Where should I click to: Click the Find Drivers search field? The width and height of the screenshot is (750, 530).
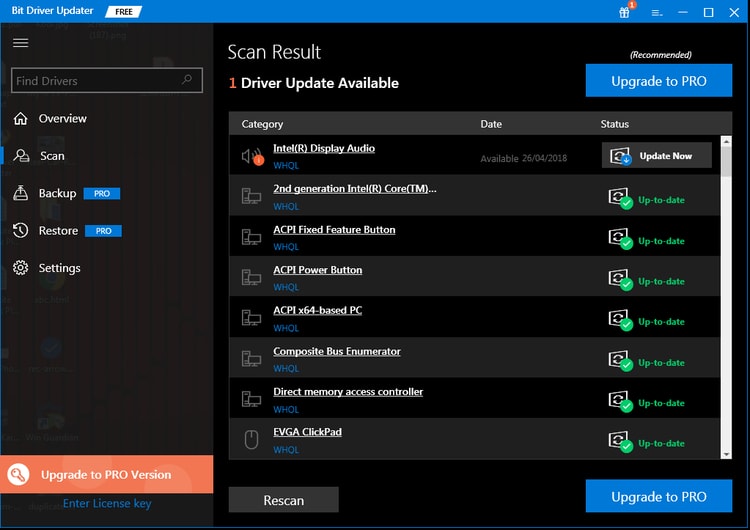(x=107, y=80)
